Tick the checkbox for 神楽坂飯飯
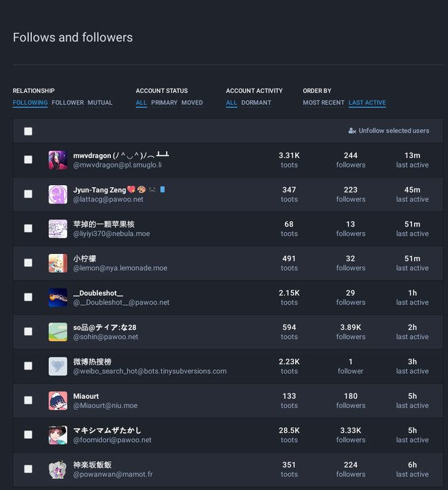This screenshot has width=448, height=490. (28, 469)
